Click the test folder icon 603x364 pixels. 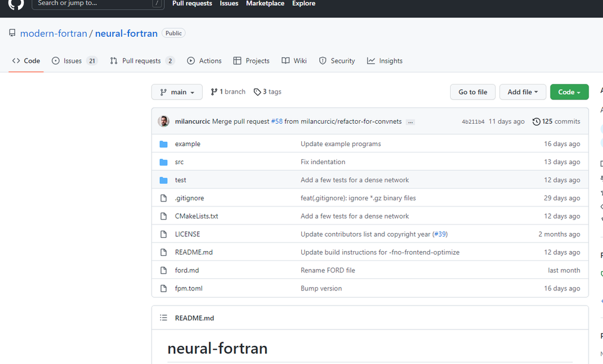point(164,180)
